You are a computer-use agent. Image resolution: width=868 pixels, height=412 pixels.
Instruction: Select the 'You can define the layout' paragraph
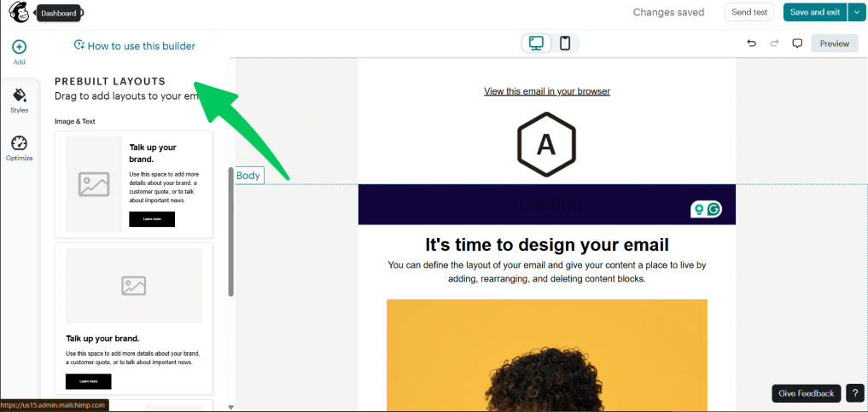(x=547, y=271)
